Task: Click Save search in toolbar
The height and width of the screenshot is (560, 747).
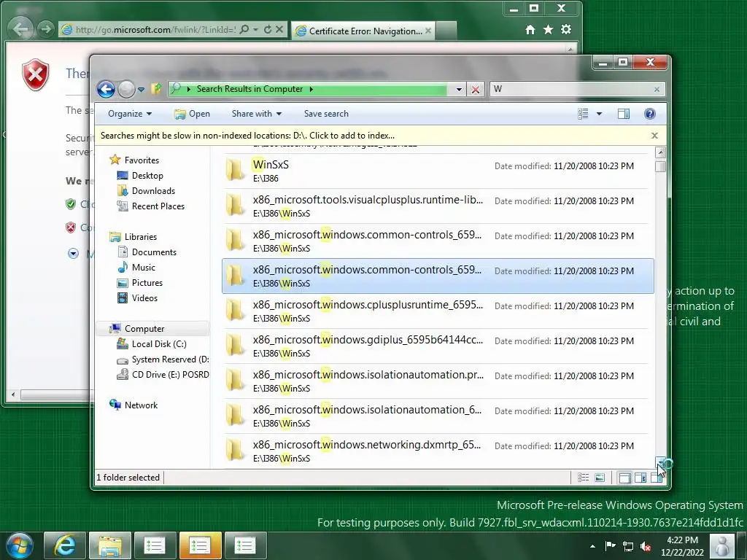Action: 326,114
